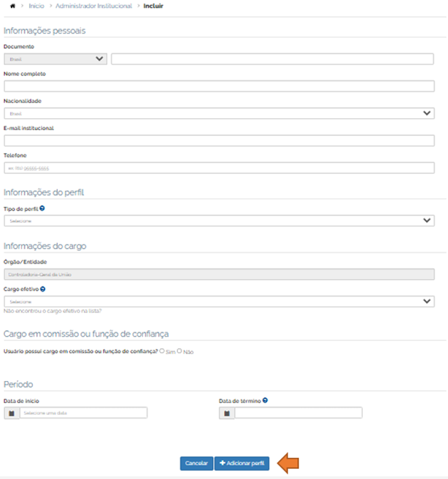Open the Data de início calendar icon

[x=12, y=413]
